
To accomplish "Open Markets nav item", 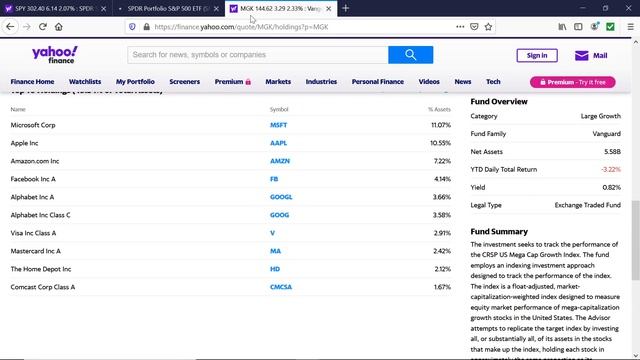I will (278, 82).
